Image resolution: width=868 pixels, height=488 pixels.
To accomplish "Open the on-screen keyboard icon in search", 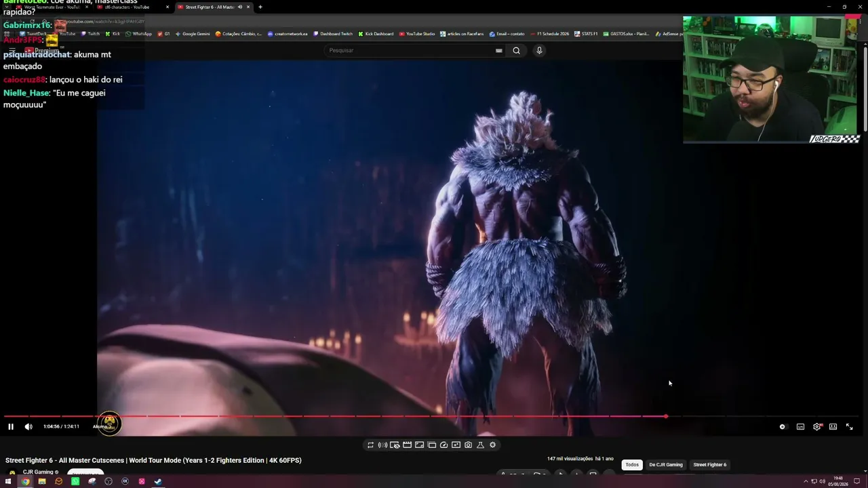I will tap(499, 50).
